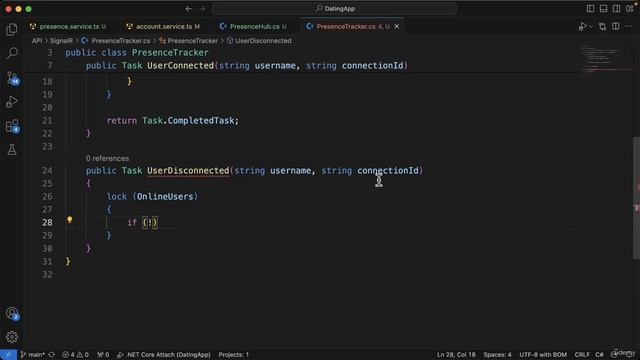This screenshot has width=640, height=360.
Task: Open Source Control view with 14 badge
Action: (x=12, y=78)
